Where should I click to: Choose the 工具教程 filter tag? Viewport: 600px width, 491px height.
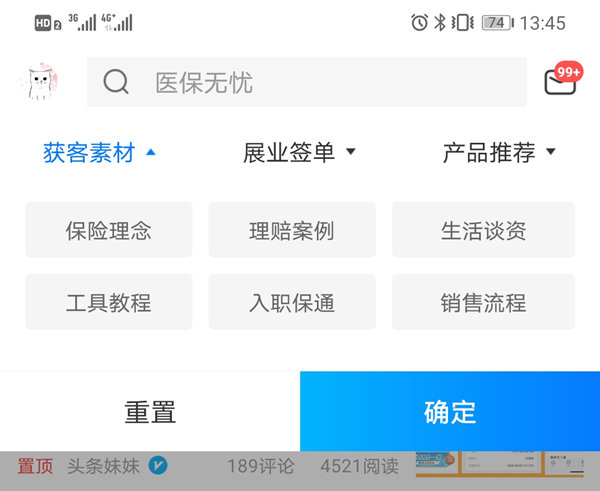point(108,302)
